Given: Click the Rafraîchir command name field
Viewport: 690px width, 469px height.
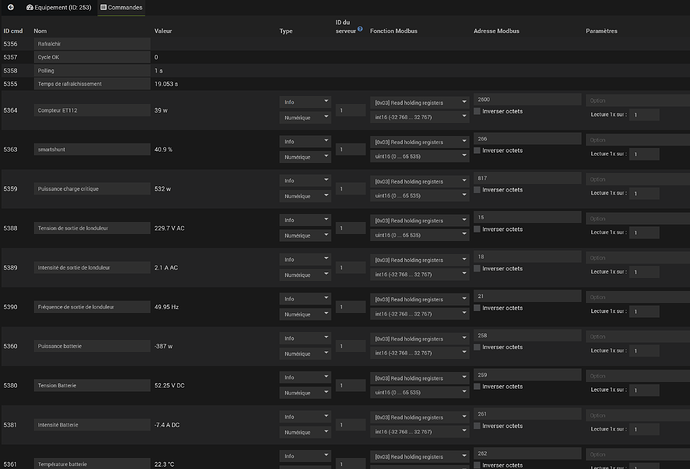Looking at the screenshot, I should (91, 45).
